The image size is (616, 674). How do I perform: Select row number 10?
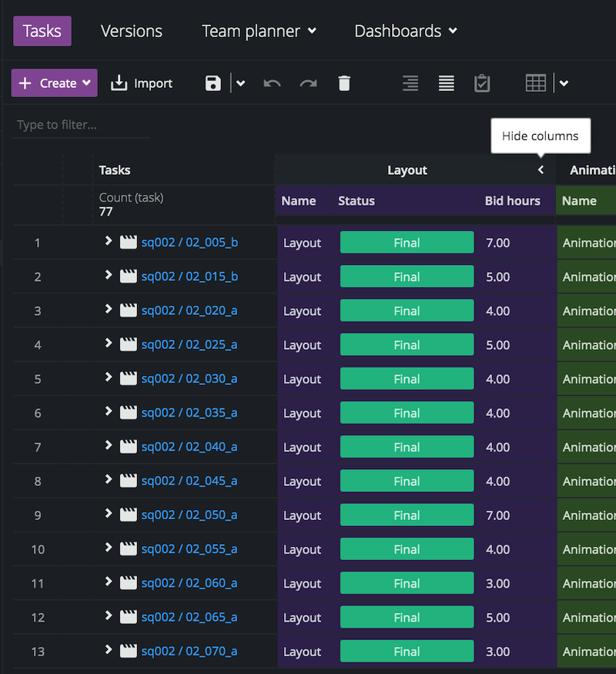click(38, 549)
